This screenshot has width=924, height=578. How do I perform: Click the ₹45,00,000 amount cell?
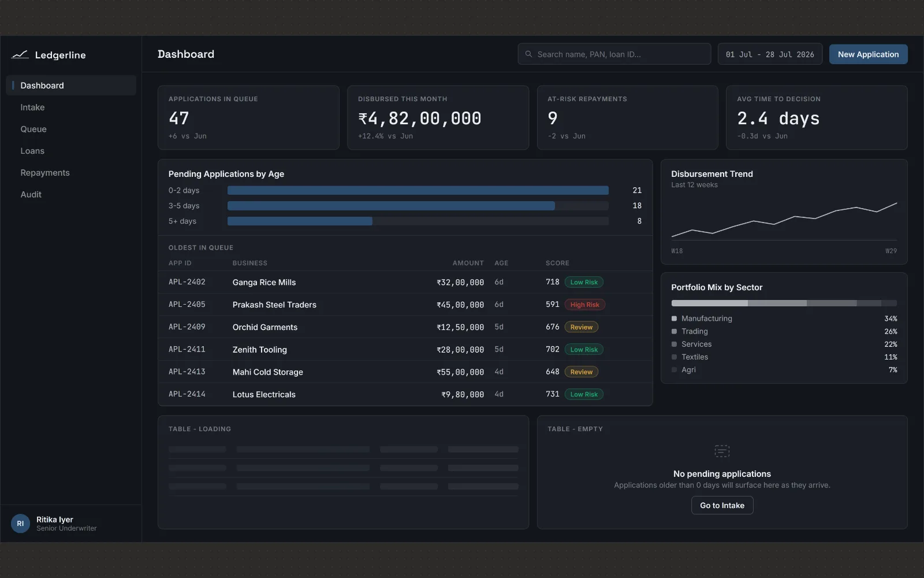tap(460, 305)
